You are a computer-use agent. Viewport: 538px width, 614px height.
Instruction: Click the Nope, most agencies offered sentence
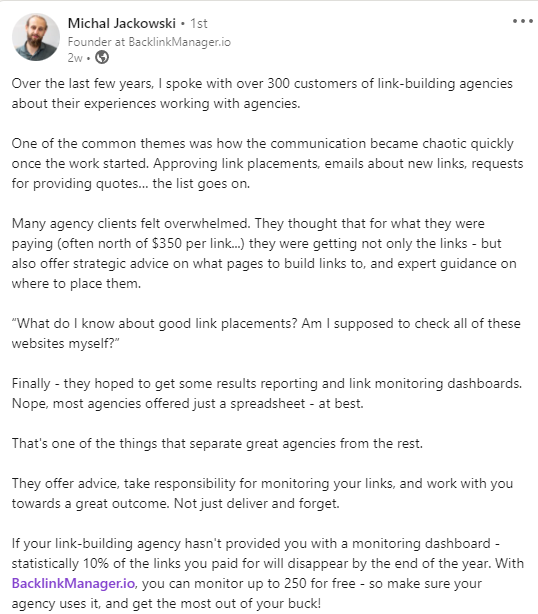tap(188, 403)
